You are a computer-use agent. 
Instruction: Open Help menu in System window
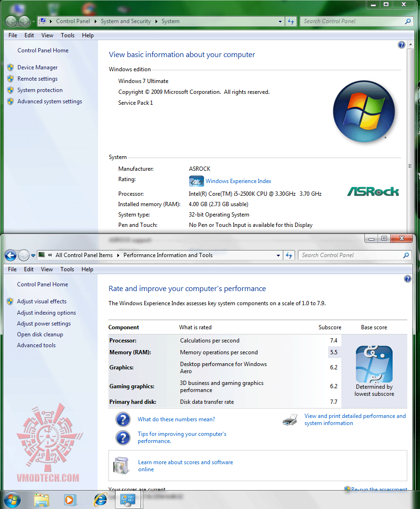point(88,35)
